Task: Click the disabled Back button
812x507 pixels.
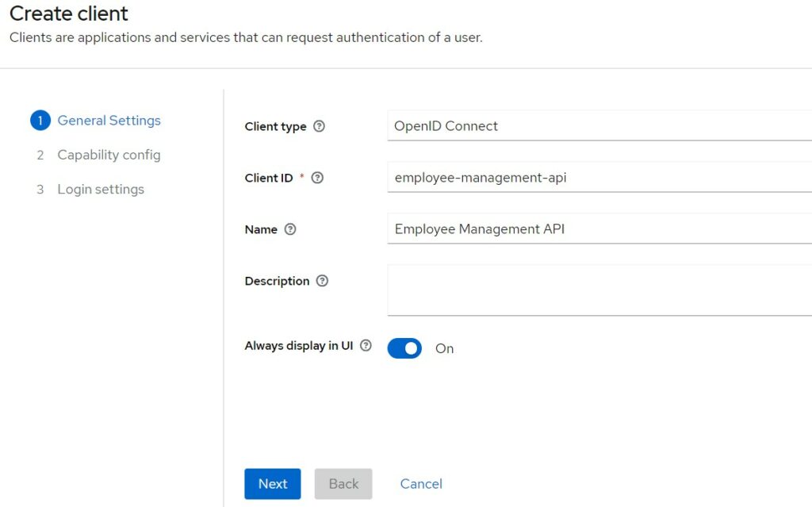Action: tap(343, 483)
